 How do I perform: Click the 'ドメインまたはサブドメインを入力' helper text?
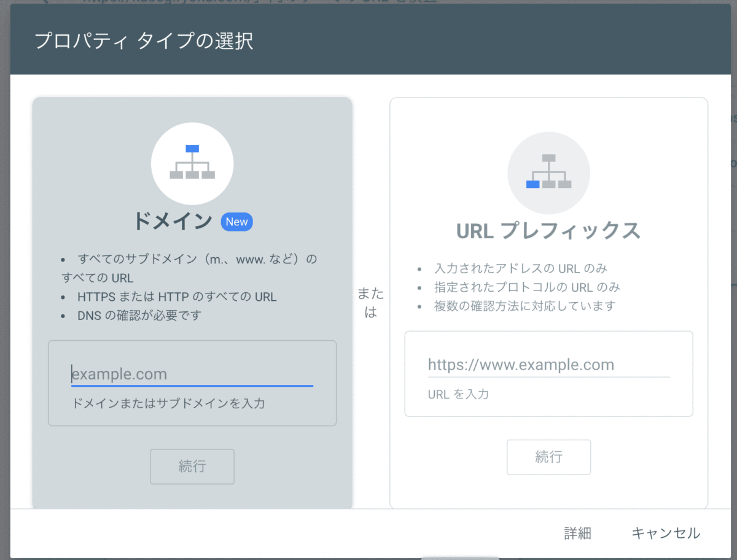click(168, 403)
